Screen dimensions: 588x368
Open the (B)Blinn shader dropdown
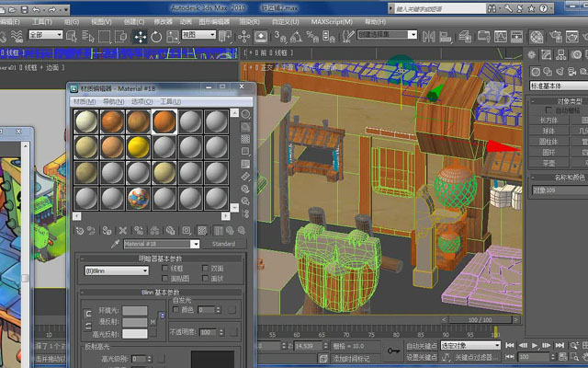pyautogui.click(x=117, y=270)
